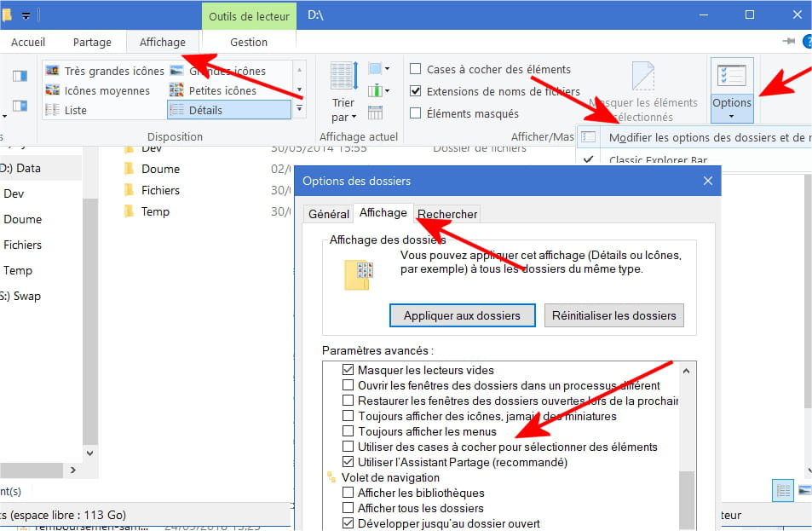Switch to Général tab in Options des dossiers
812x531 pixels.
tap(329, 214)
